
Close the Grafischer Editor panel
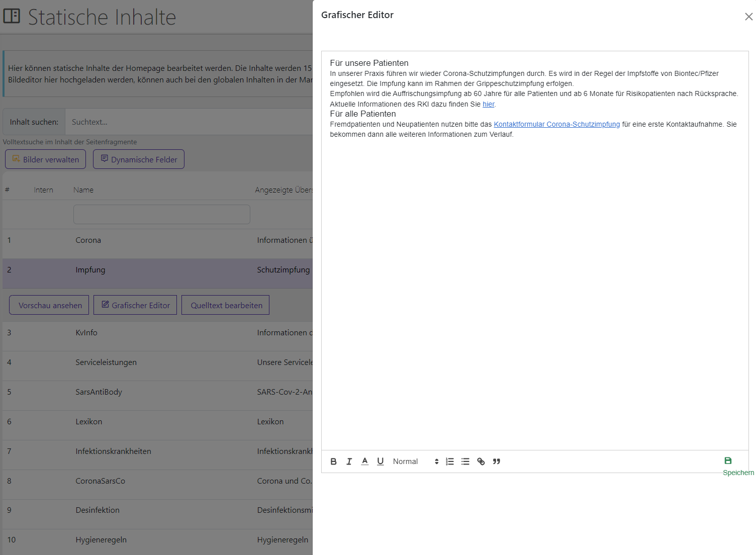pyautogui.click(x=748, y=17)
